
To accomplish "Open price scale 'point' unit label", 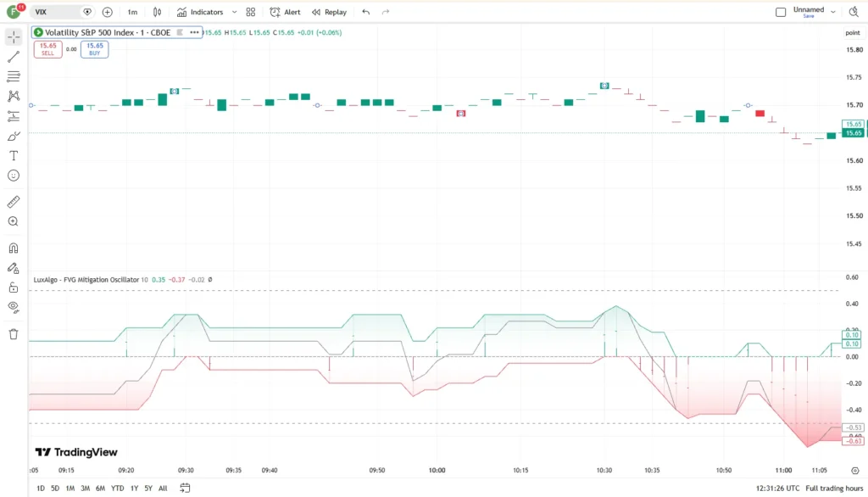I will [853, 33].
